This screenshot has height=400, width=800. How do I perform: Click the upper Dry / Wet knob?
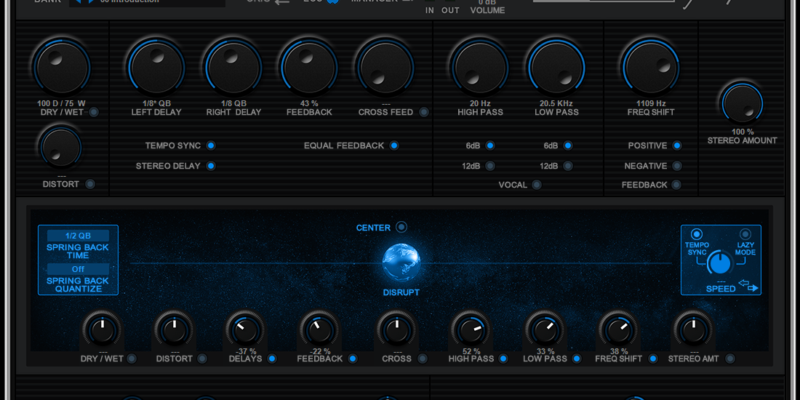[x=62, y=67]
